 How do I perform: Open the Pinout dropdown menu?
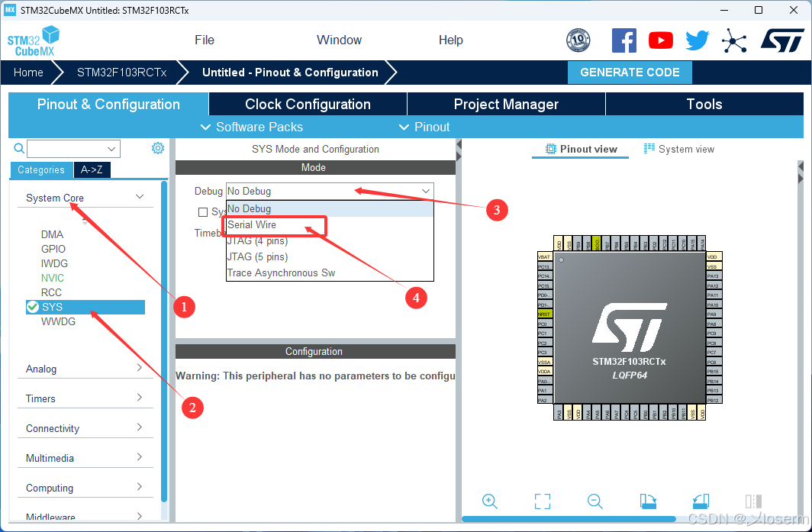click(x=424, y=127)
